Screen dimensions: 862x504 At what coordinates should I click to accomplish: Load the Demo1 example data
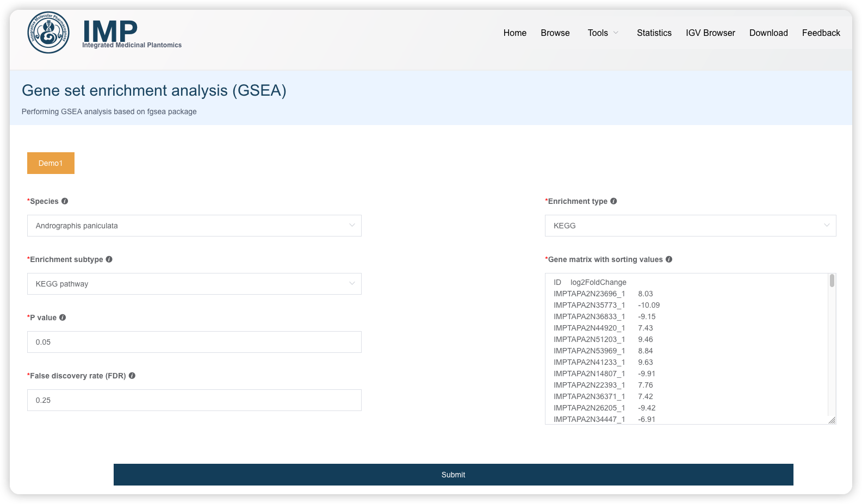51,163
